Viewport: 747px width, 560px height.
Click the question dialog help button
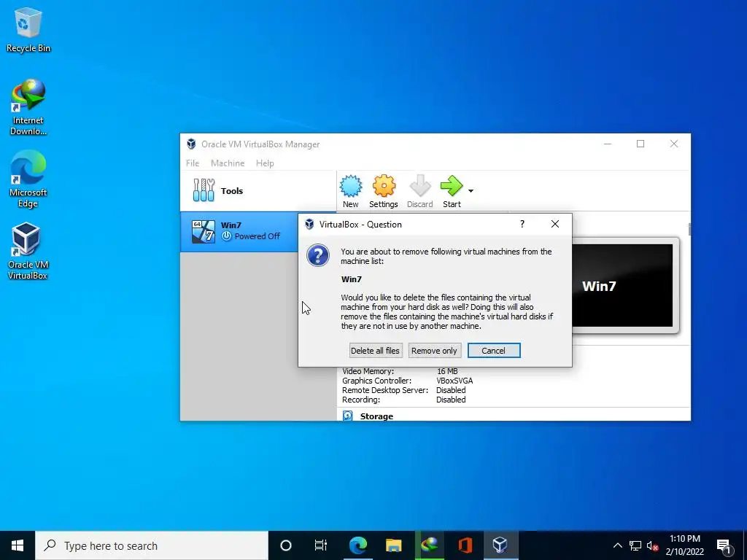point(522,224)
